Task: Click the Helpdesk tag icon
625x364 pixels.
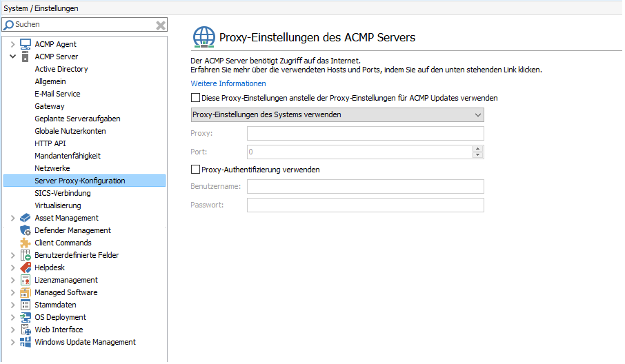Action: (25, 267)
